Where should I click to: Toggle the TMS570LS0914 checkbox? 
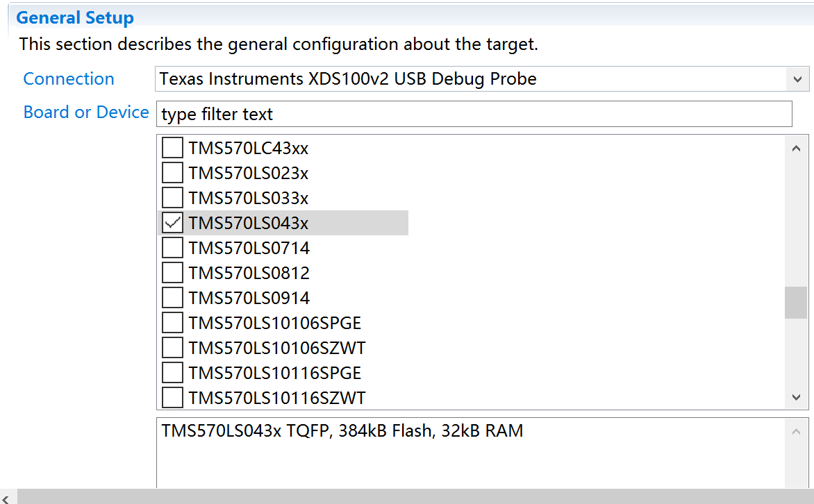click(172, 298)
